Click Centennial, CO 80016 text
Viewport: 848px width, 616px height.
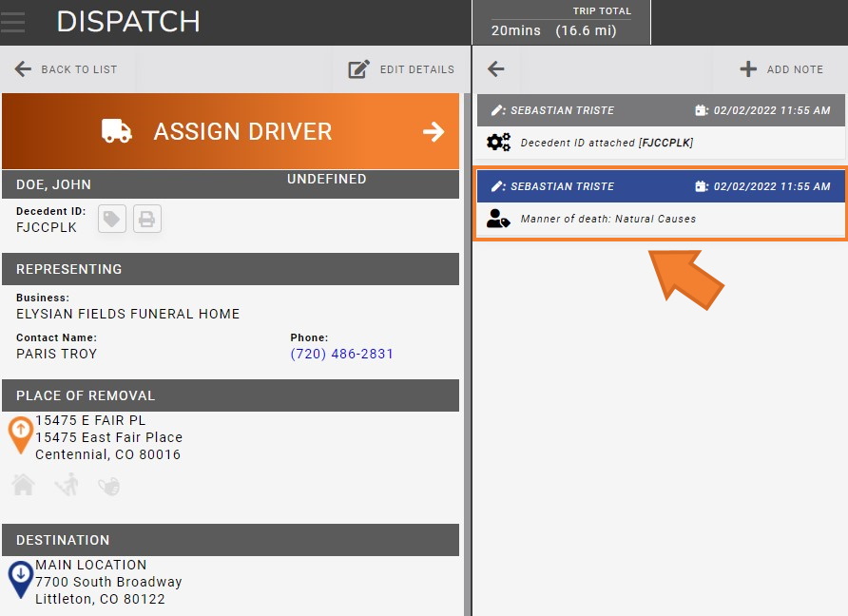(x=108, y=454)
